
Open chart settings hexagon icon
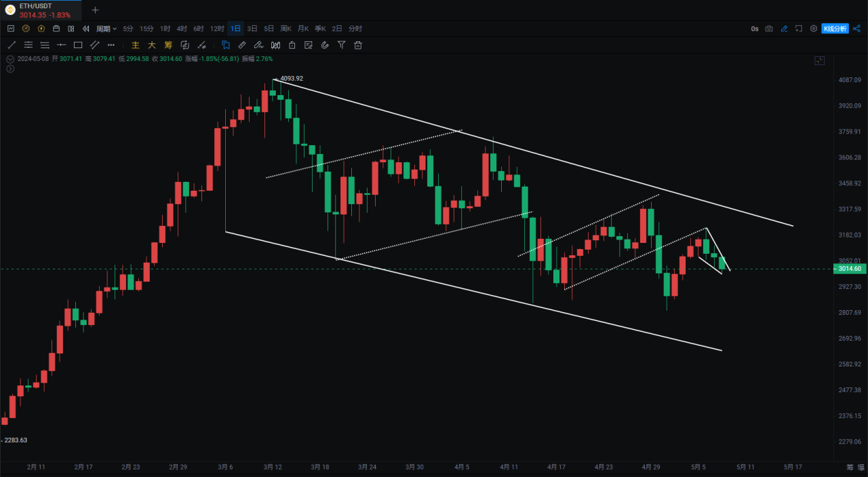coord(814,28)
